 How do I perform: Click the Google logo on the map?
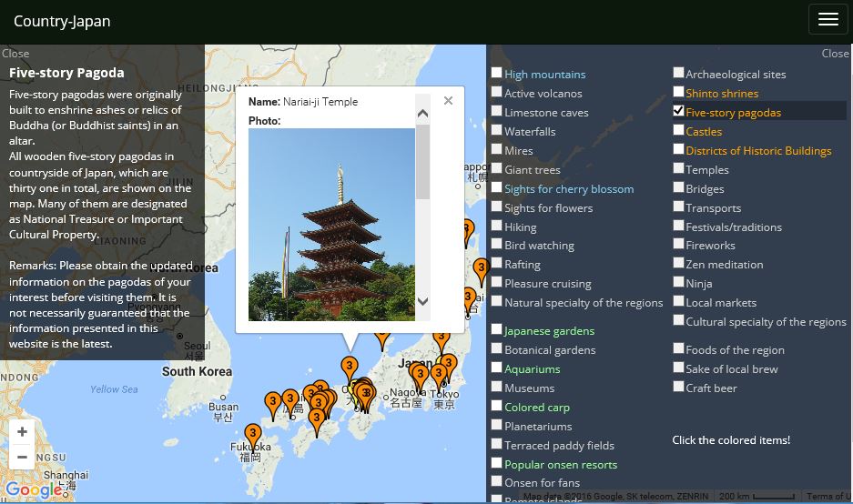(34, 490)
